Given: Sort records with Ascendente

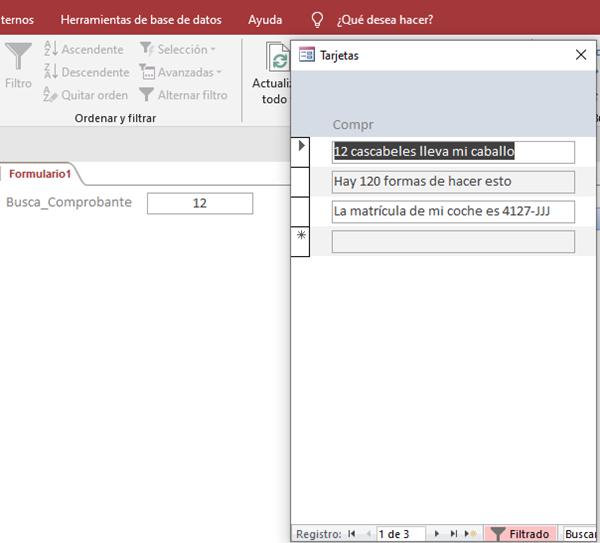Looking at the screenshot, I should pos(84,49).
